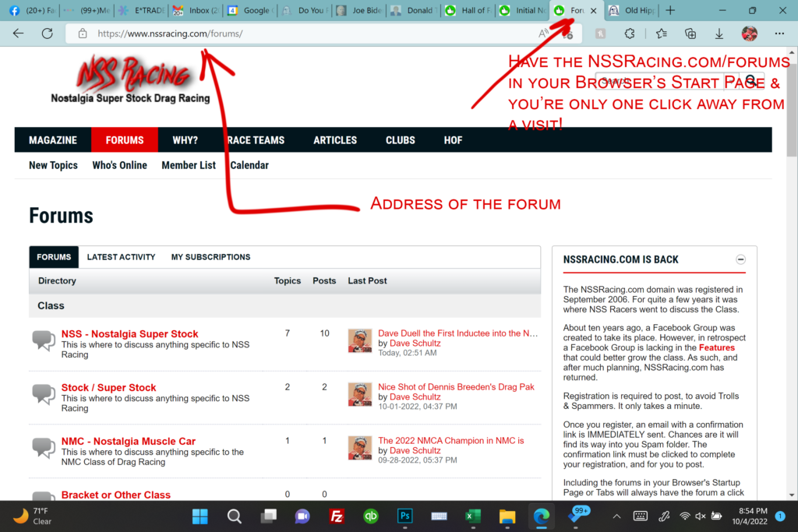The height and width of the screenshot is (532, 798).
Task: Click the browser address bar URL
Action: 170,33
